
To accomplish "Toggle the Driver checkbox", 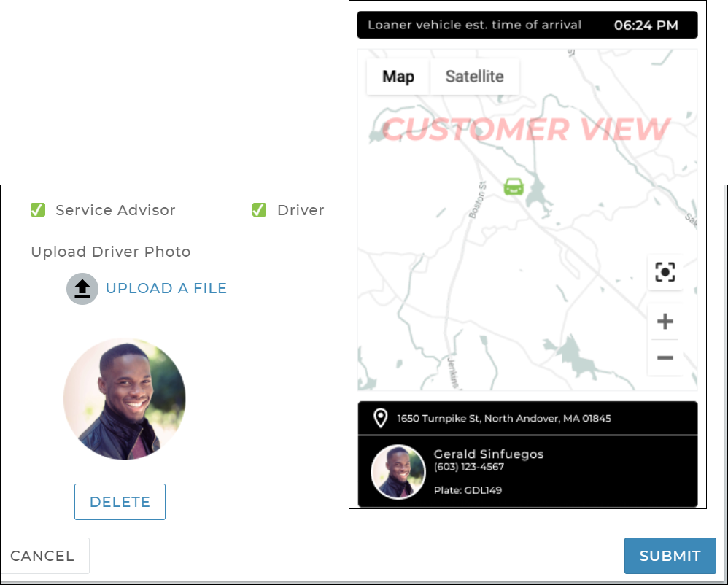I will tap(259, 210).
